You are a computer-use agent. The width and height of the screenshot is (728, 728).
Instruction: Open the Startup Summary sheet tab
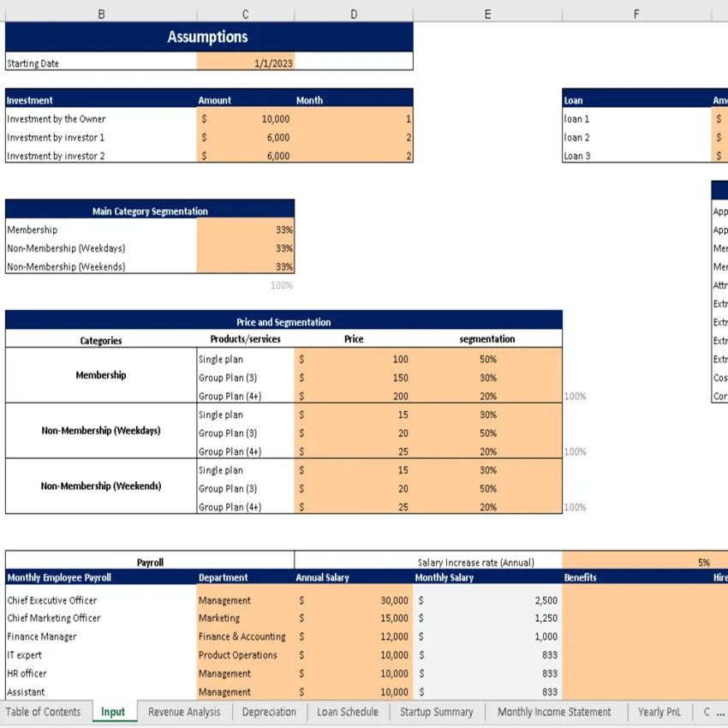pos(437,712)
